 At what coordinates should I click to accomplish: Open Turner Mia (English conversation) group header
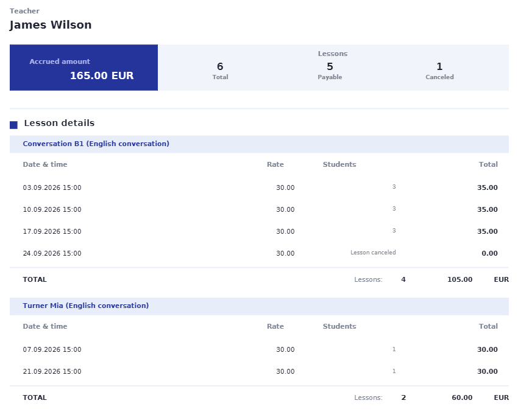(259, 306)
